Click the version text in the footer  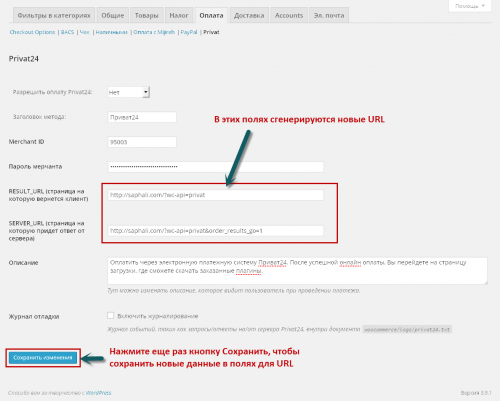[476, 393]
